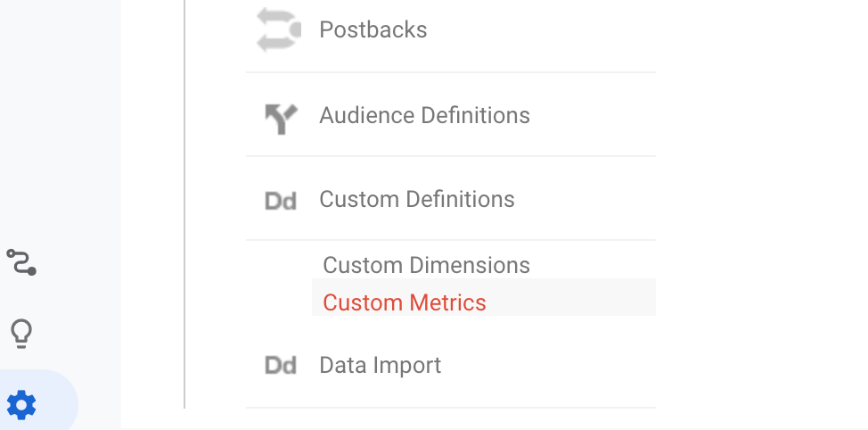Click the blue Admin gear icon

(x=21, y=405)
